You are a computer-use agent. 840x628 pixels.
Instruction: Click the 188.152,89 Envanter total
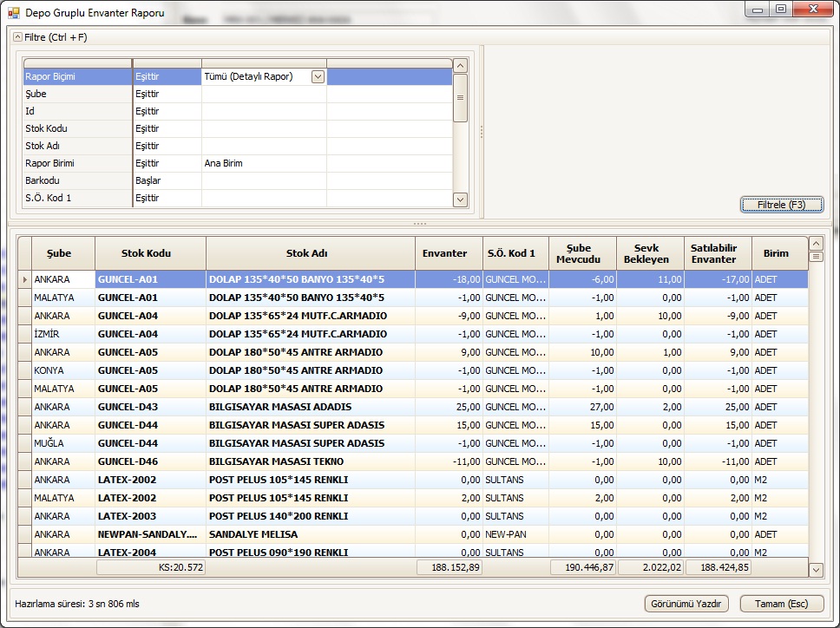tap(450, 567)
